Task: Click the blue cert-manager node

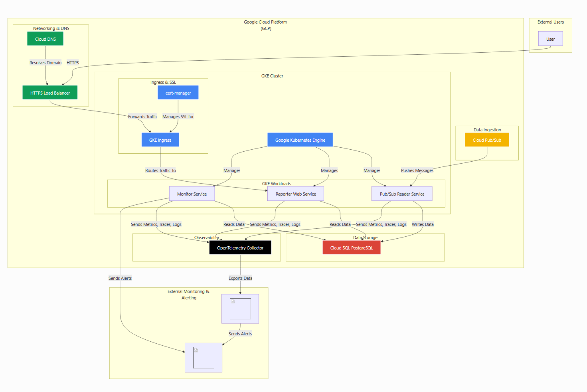Action: (x=178, y=93)
